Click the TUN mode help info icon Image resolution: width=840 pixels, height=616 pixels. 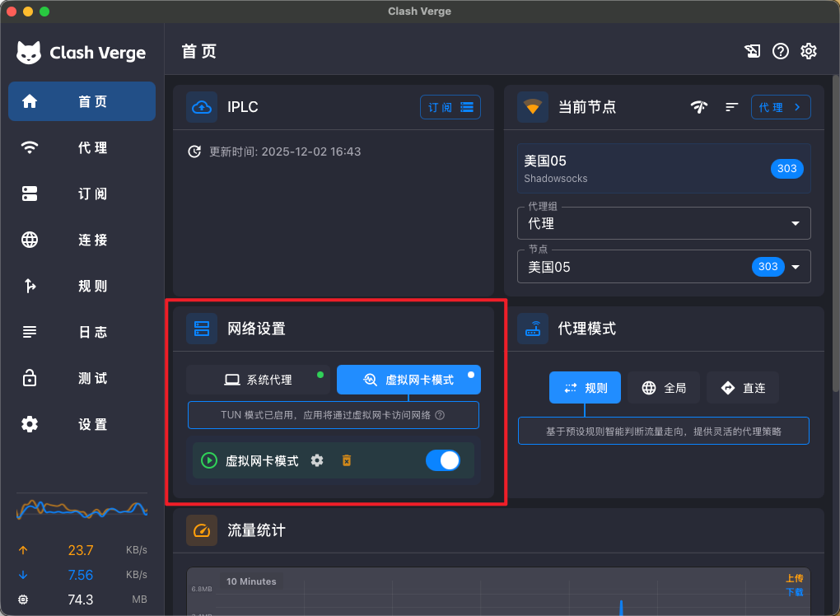(x=440, y=415)
